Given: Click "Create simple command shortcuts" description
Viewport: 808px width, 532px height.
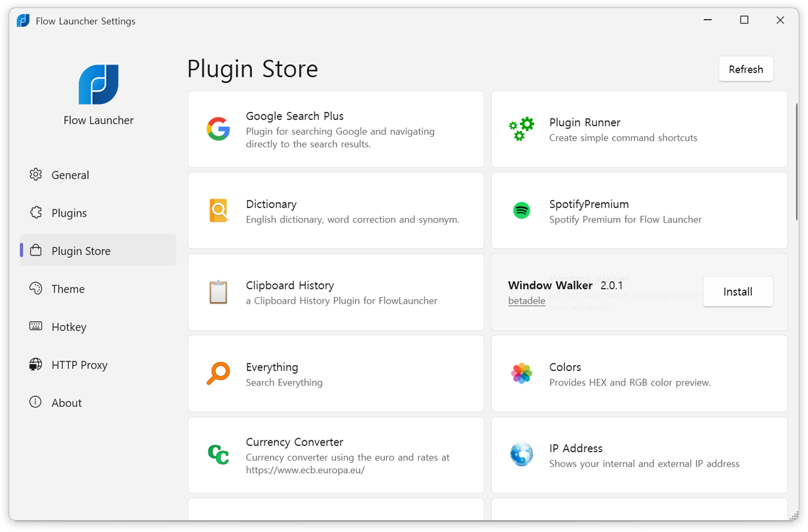Looking at the screenshot, I should click(623, 137).
